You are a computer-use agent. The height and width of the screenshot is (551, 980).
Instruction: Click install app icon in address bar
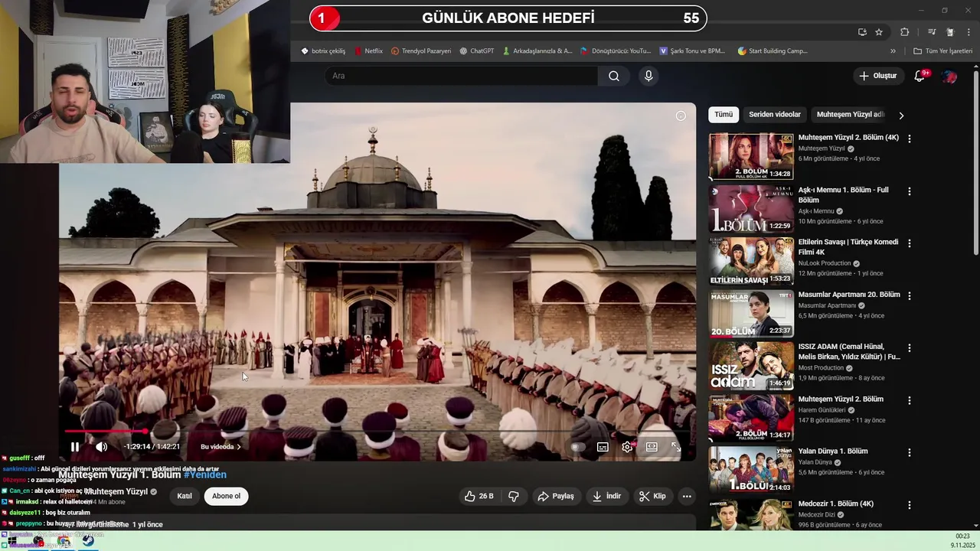tap(862, 32)
